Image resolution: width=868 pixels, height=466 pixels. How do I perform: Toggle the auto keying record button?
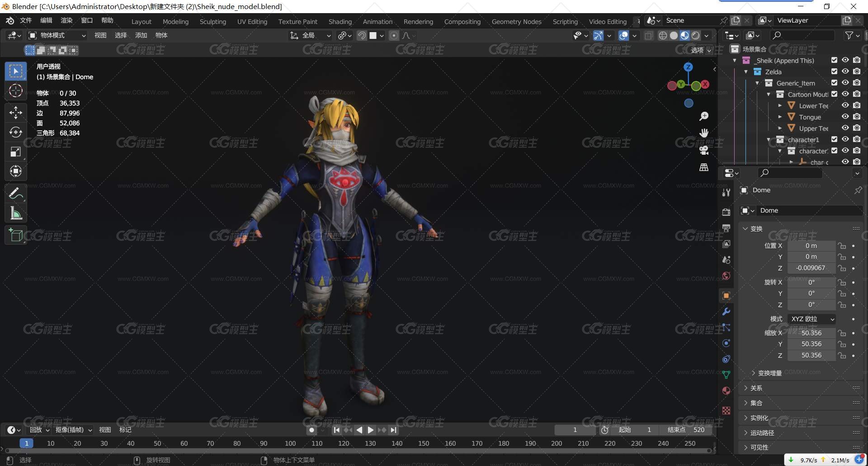pyautogui.click(x=311, y=430)
